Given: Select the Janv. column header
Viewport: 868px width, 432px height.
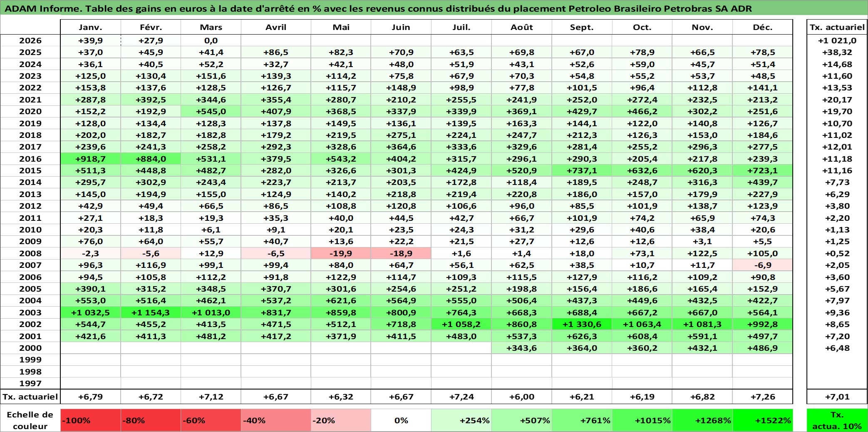Looking at the screenshot, I should click(91, 27).
